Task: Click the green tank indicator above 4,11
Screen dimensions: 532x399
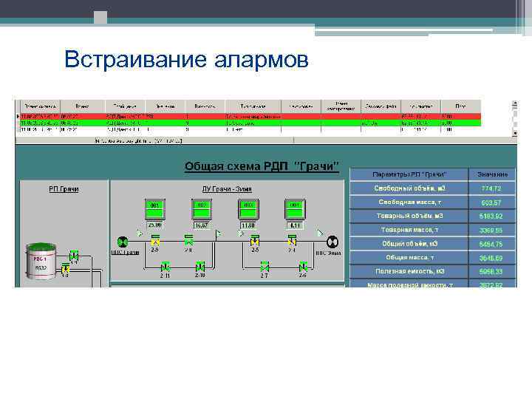Action: point(295,209)
